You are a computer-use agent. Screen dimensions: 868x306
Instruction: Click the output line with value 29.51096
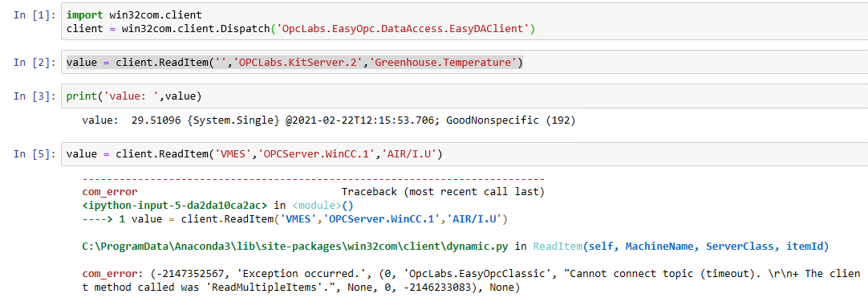328,120
